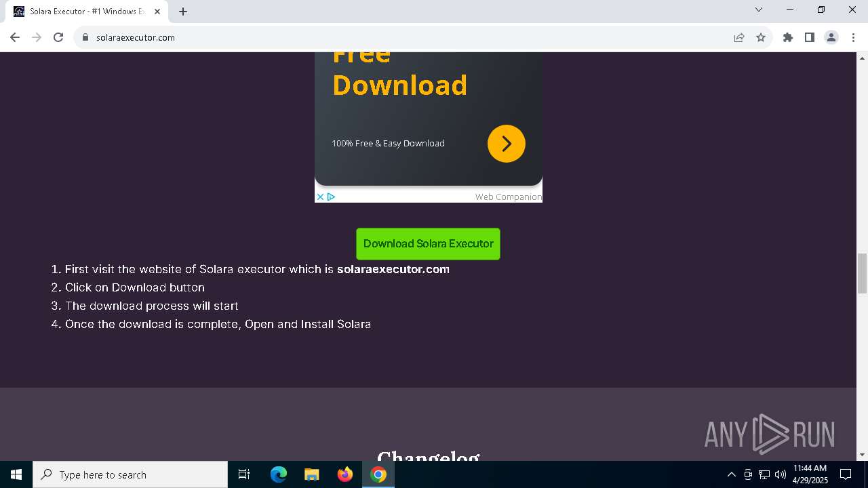Screen dimensions: 868x488
Task: Click the Meet Now tray icon
Action: (x=748, y=474)
